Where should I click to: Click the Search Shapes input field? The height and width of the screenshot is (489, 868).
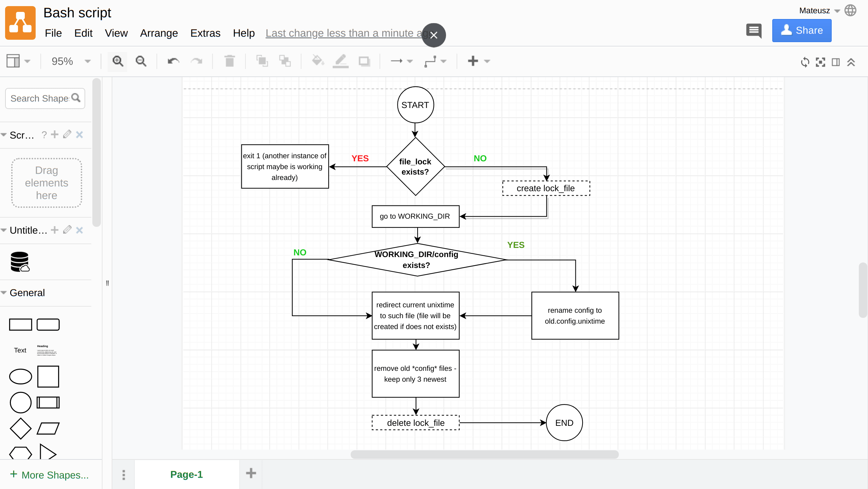40,98
